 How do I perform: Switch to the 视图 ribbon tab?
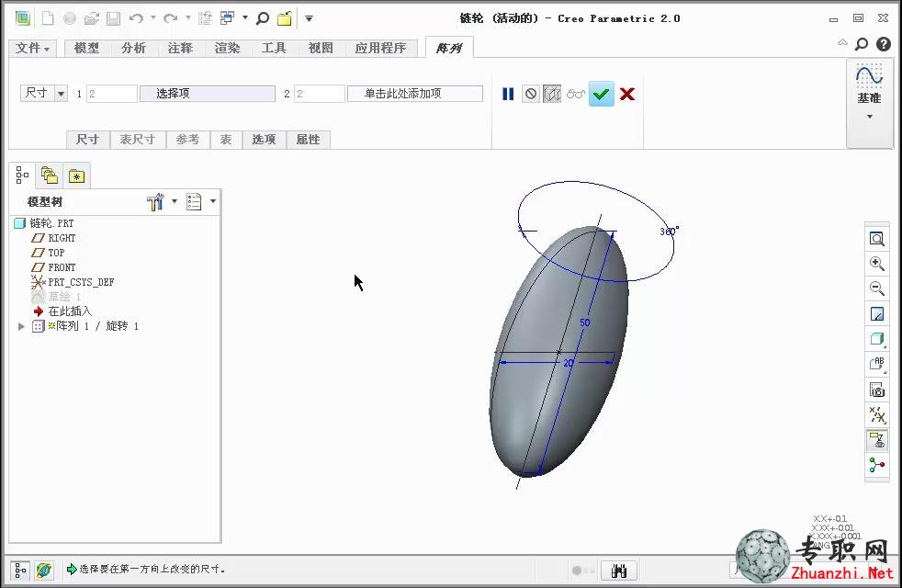[x=321, y=48]
